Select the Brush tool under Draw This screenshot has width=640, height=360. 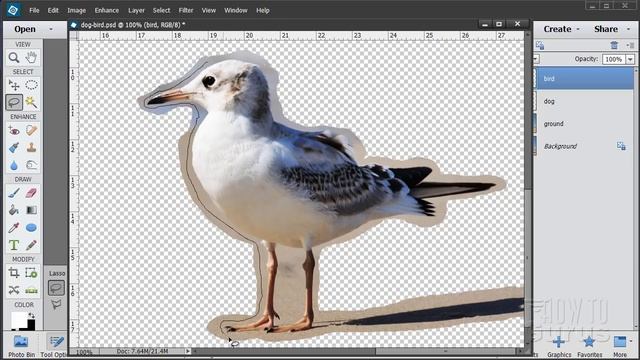click(14, 193)
